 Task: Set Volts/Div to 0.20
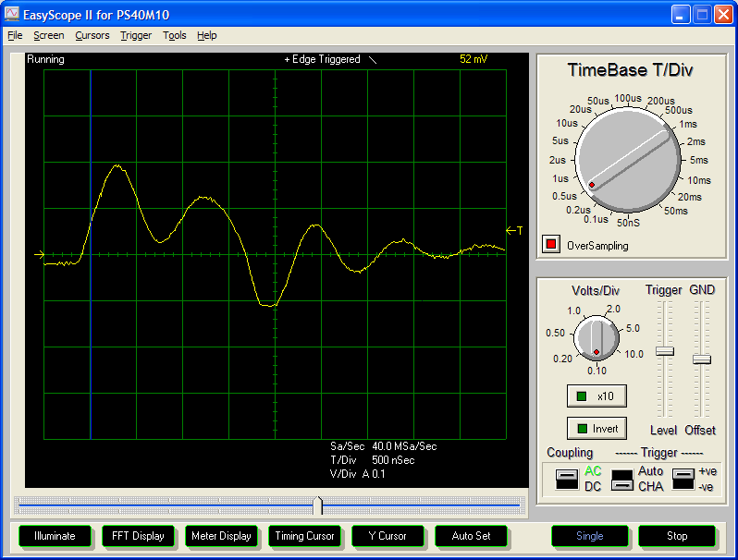pos(562,359)
